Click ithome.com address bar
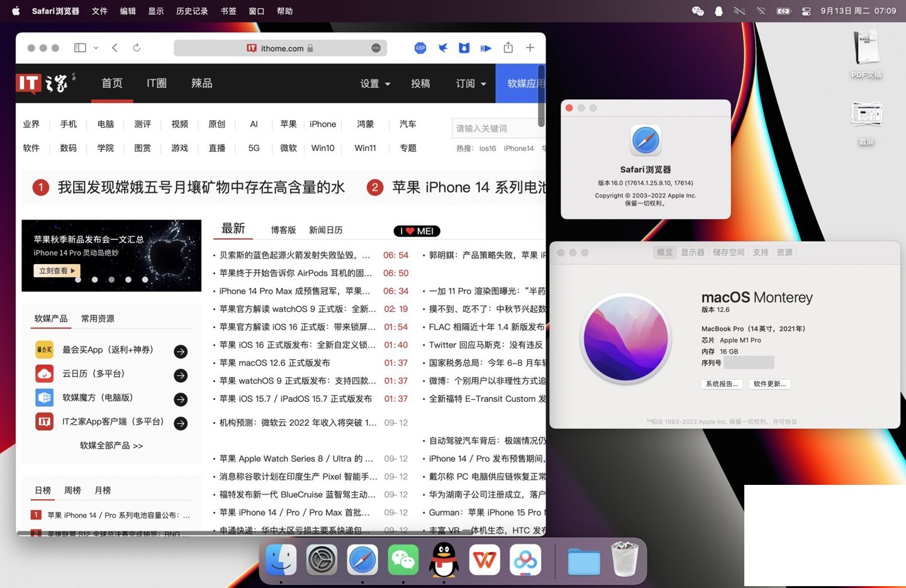Screen dimensions: 906x588 280,48
